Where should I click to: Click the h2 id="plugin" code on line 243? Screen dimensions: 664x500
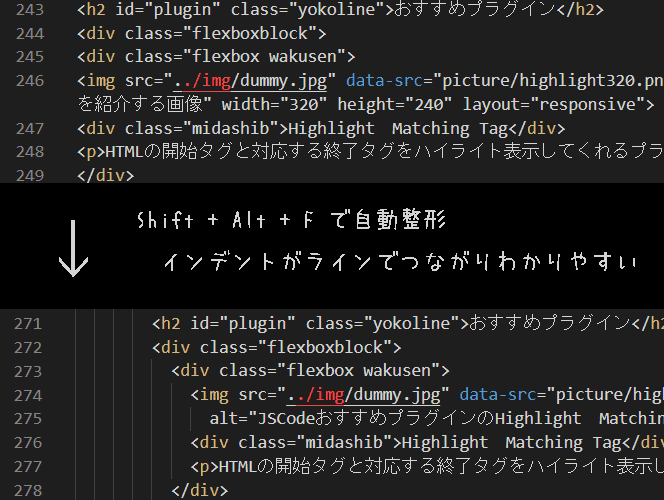click(x=149, y=9)
